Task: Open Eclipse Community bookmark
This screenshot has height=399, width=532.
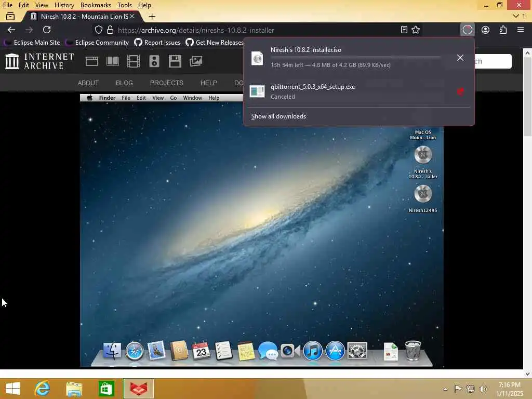Action: click(97, 43)
